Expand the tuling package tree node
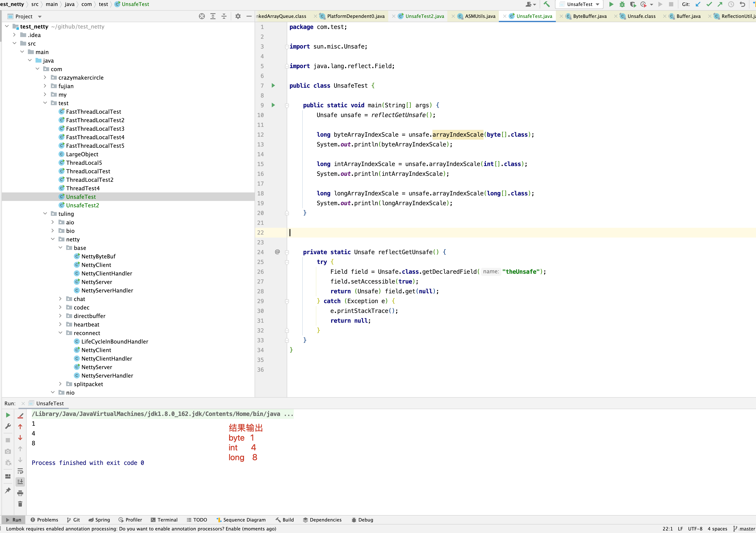 [44, 213]
